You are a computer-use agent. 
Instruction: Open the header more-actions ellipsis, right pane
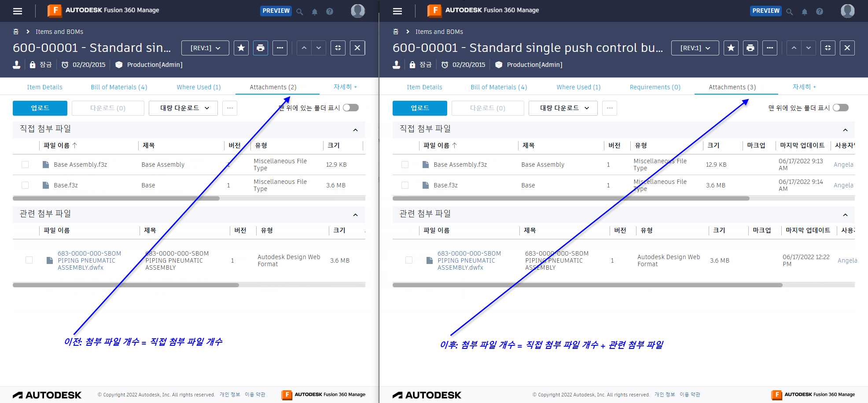coord(770,48)
